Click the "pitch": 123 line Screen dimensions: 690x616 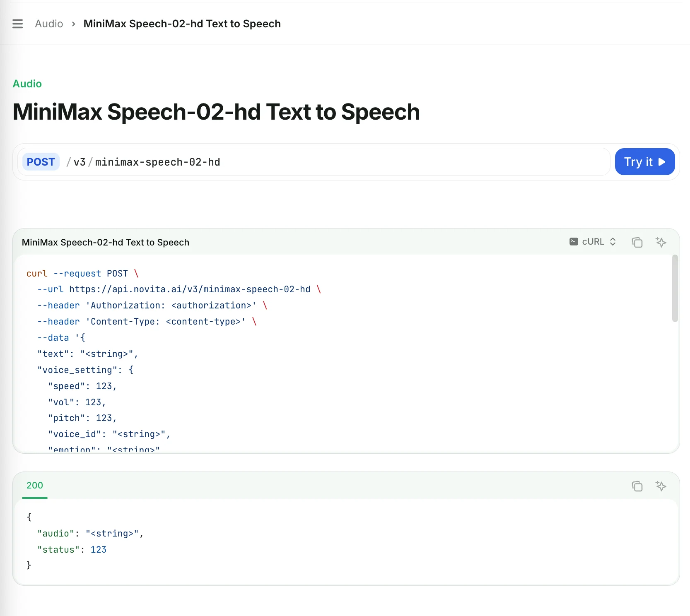82,418
